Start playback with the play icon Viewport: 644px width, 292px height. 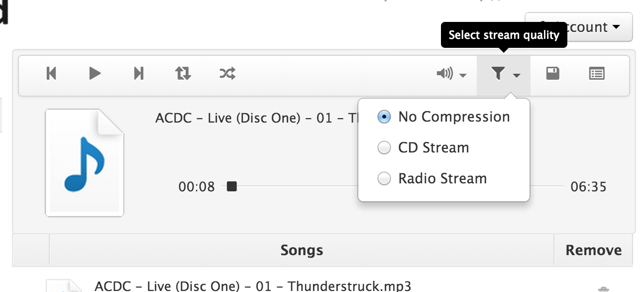[x=95, y=74]
